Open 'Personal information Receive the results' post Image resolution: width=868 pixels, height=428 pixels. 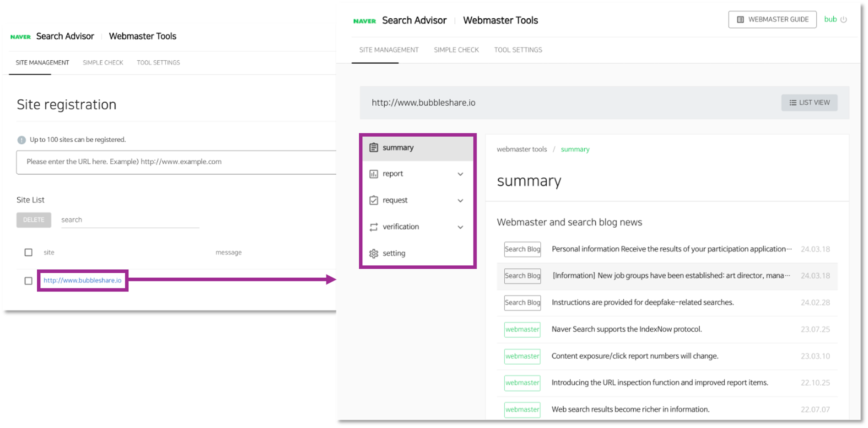pos(672,249)
